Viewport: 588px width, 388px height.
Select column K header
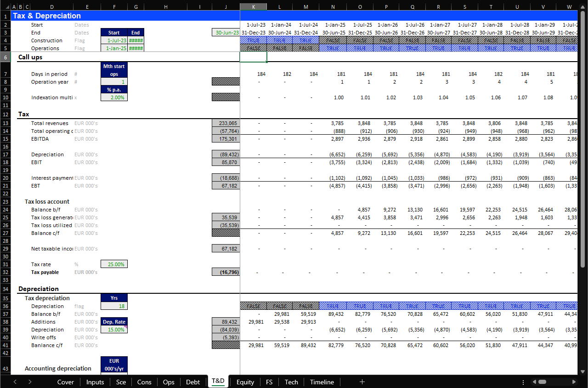pyautogui.click(x=253, y=7)
